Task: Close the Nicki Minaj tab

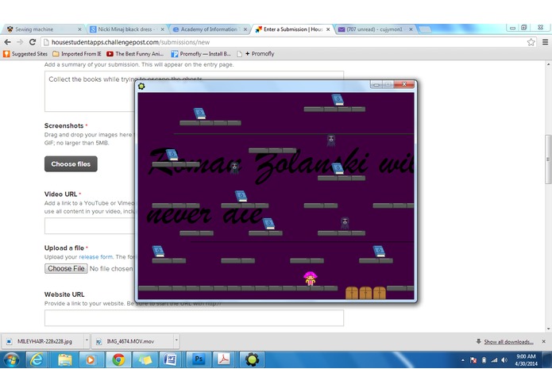Action: pos(162,29)
